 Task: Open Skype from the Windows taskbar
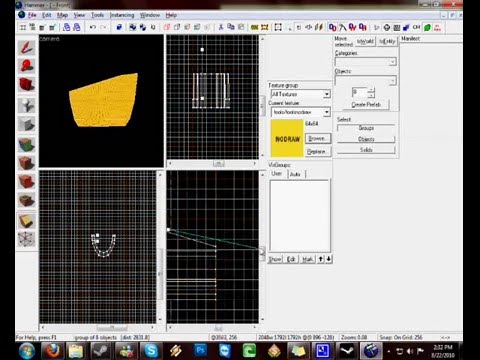click(151, 351)
